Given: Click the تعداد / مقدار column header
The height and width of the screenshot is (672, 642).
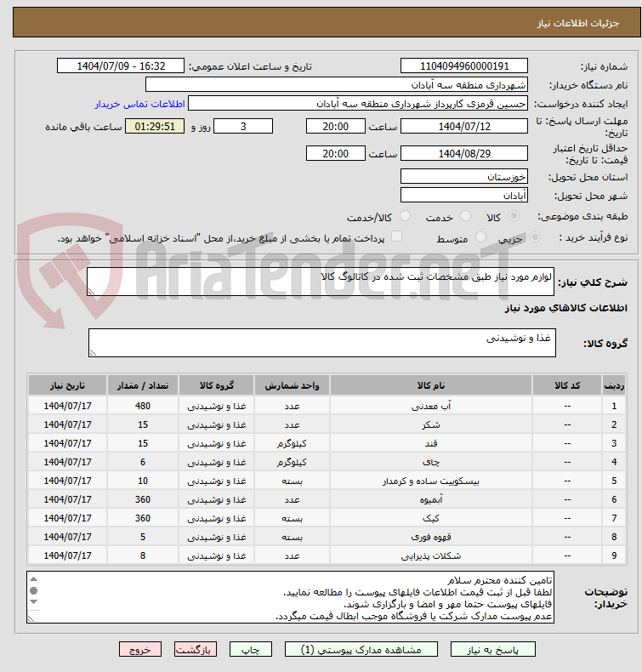Looking at the screenshot, I should click(x=143, y=385).
